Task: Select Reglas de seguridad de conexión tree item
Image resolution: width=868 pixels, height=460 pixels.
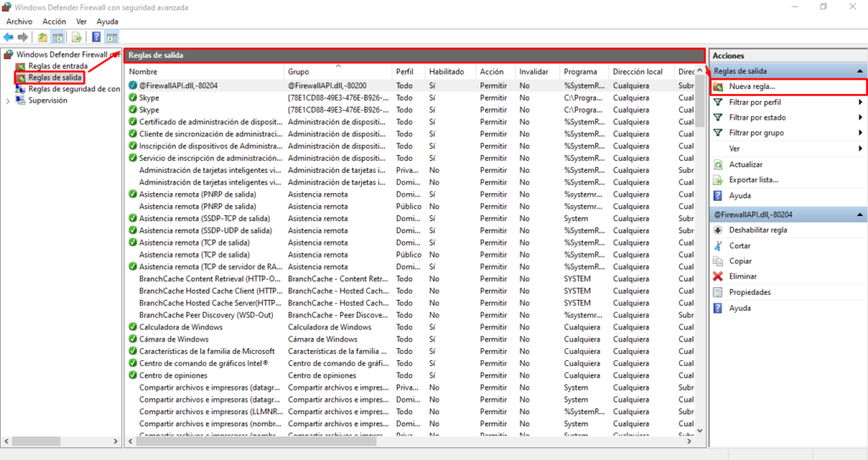Action: pos(74,89)
